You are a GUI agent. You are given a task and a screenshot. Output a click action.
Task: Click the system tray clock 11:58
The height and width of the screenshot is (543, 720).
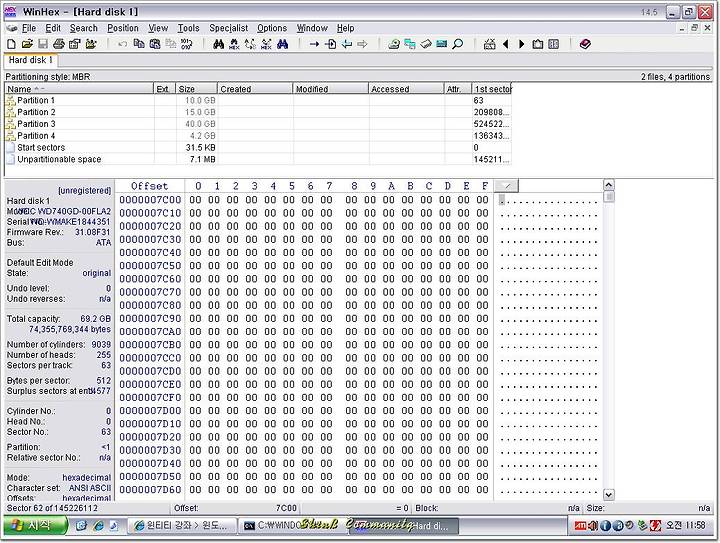tap(686, 525)
